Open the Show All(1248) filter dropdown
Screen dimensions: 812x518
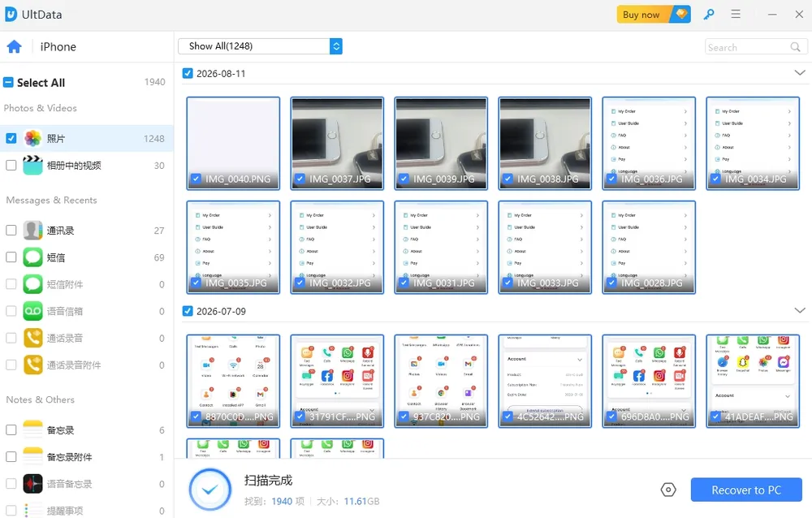(260, 46)
